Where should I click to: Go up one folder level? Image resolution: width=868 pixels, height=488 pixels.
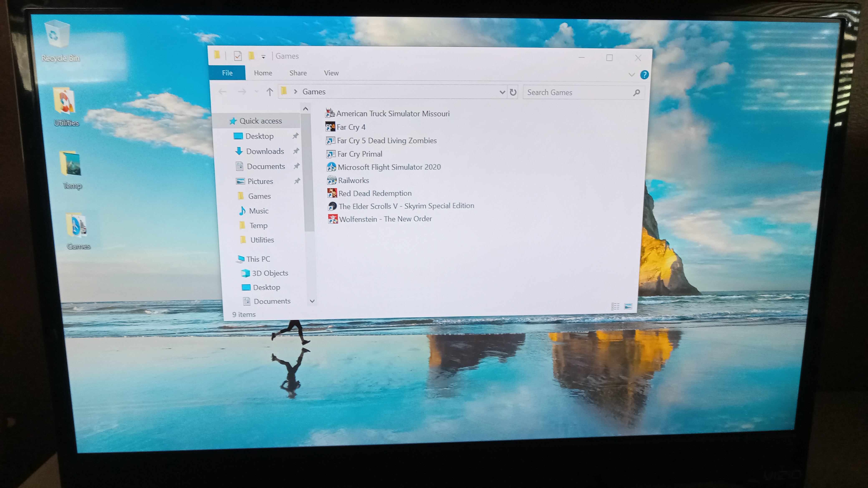click(269, 92)
